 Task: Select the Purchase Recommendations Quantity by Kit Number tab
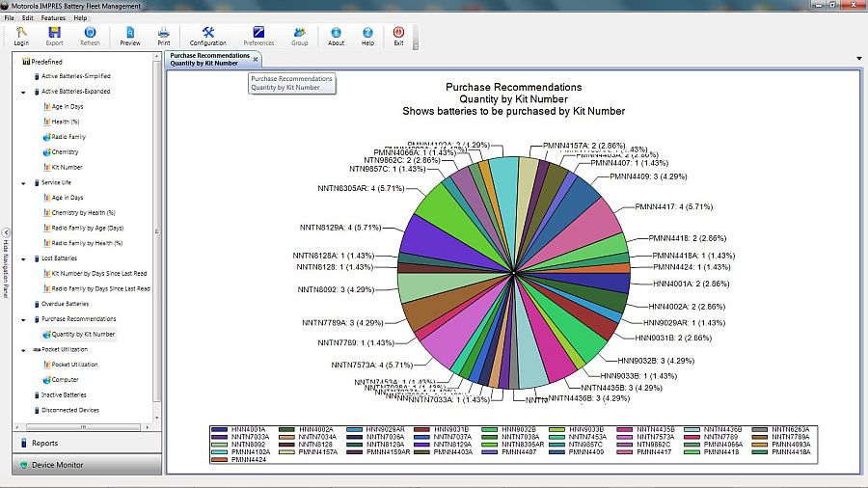click(209, 59)
